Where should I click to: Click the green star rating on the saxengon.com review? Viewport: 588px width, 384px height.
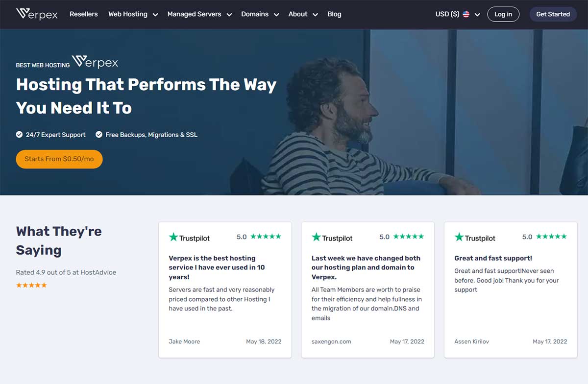(409, 237)
